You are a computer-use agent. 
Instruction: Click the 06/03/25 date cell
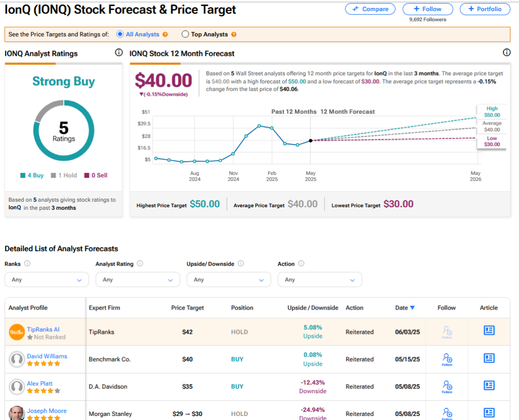click(407, 332)
